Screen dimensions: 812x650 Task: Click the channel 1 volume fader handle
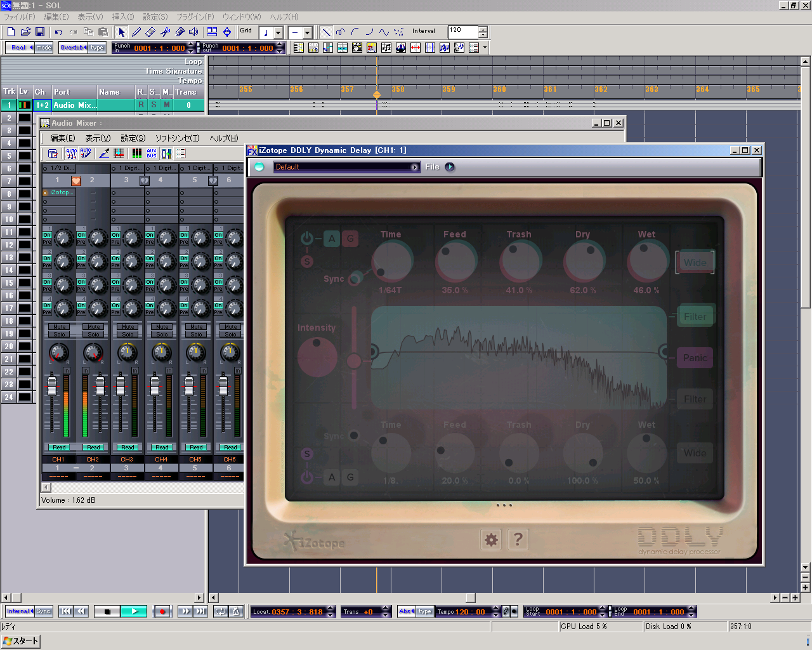tap(52, 387)
